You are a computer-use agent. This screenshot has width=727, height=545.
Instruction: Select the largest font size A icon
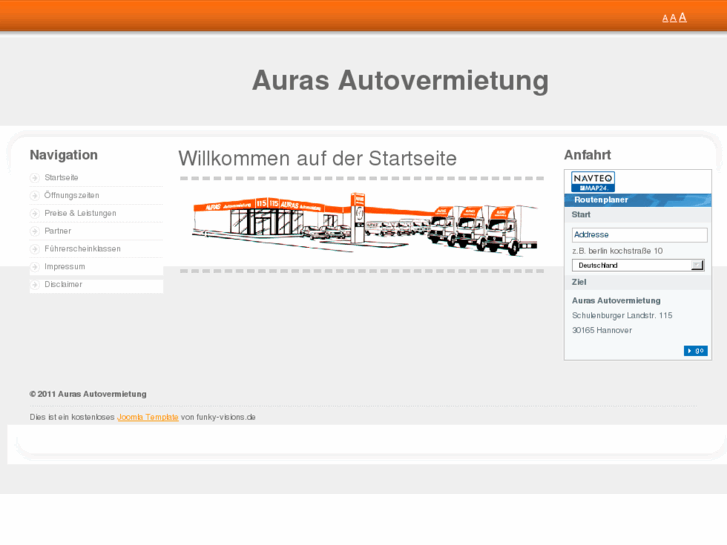tap(682, 18)
